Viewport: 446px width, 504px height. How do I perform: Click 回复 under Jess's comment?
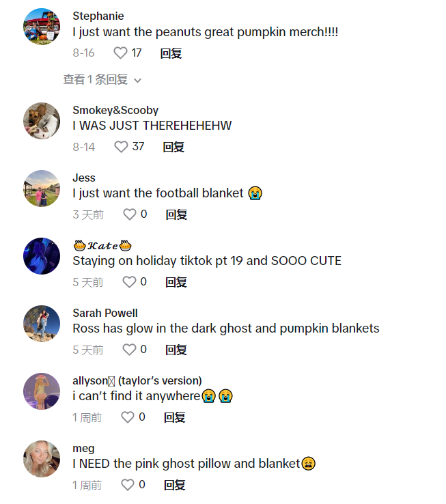(176, 214)
